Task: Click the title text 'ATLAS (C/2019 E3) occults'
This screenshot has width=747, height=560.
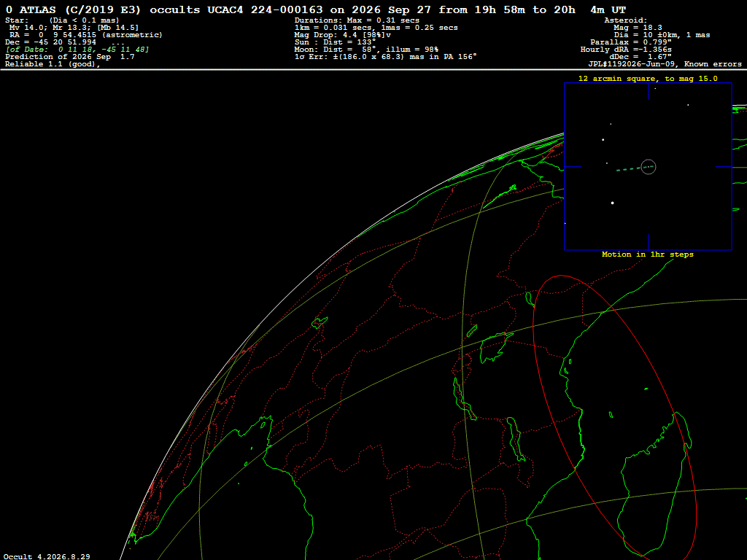Action: [109, 10]
